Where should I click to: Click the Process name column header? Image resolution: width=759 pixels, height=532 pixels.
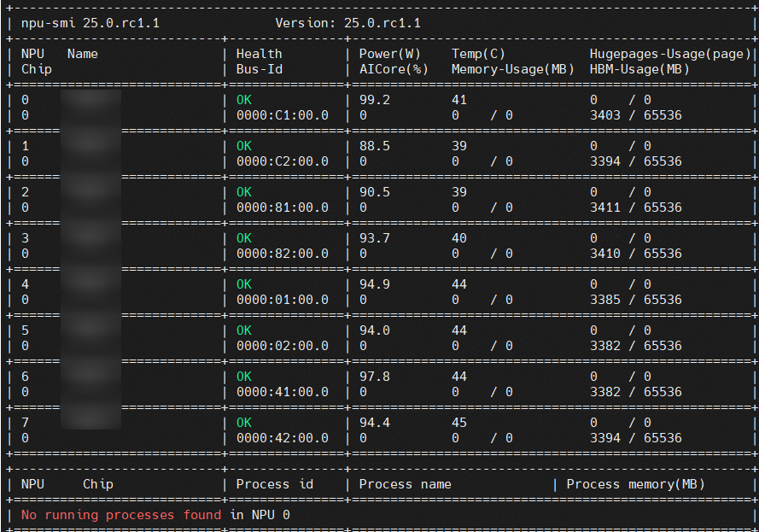pyautogui.click(x=405, y=484)
